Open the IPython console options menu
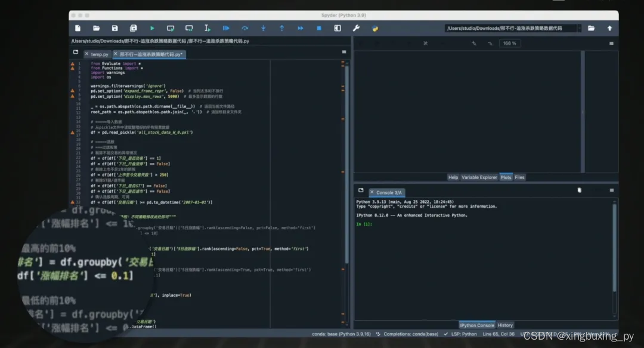 tap(612, 190)
